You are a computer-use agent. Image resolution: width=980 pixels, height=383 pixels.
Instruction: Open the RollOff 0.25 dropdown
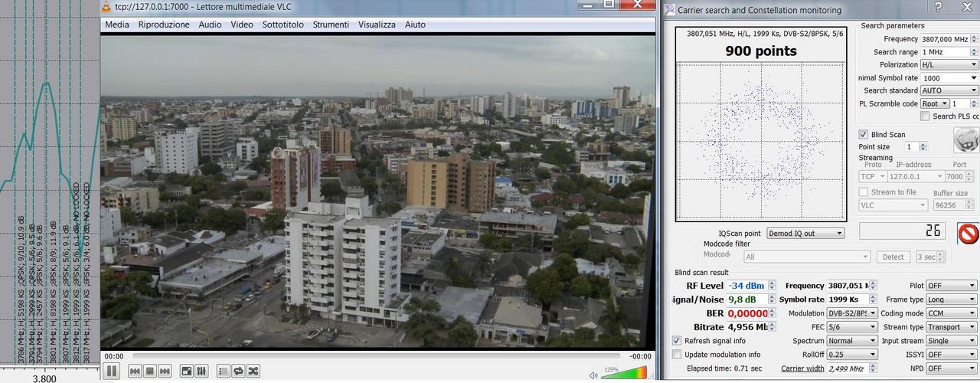point(852,355)
